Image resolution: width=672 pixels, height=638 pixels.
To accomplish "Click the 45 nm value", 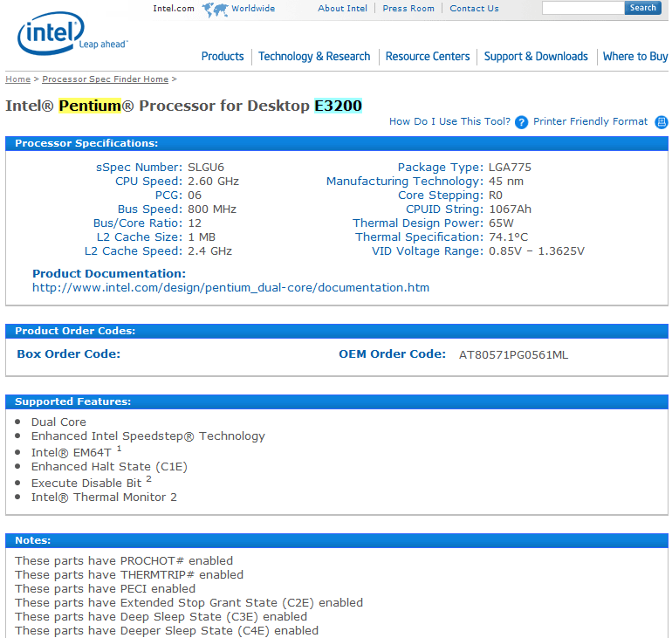I will [506, 182].
